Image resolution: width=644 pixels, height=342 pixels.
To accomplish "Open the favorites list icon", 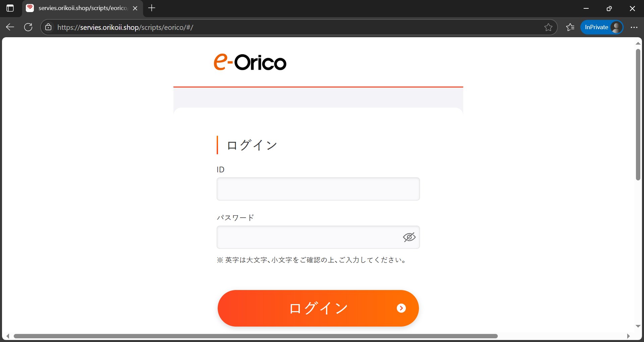I will 570,27.
